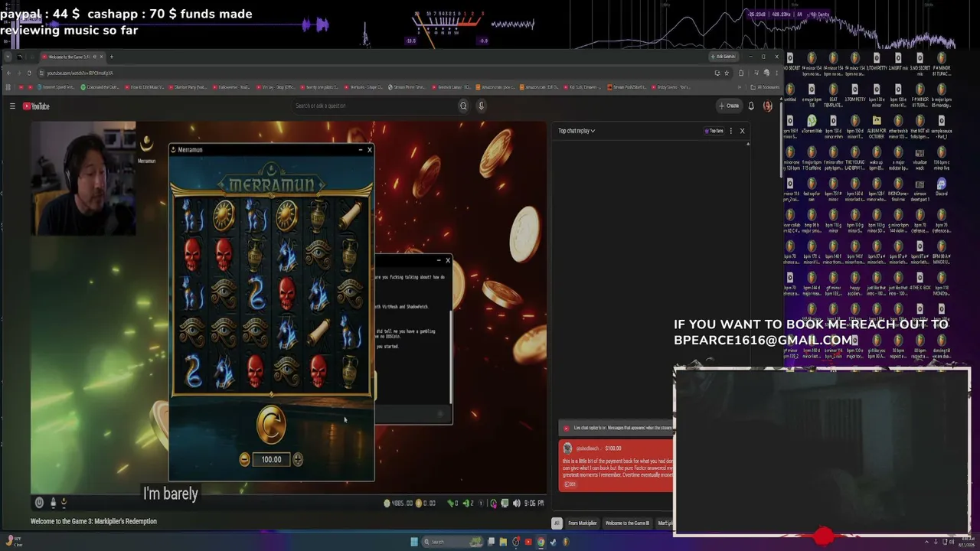The height and width of the screenshot is (551, 980).
Task: Click the bet amount field showing 100.00
Action: click(x=271, y=459)
